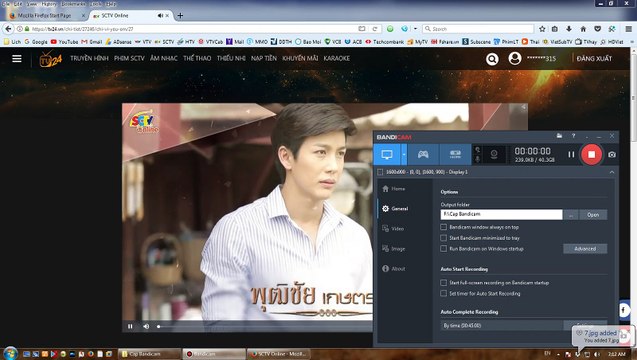Toggle the mouse cursor effect icon
This screenshot has width=637, height=360.
(477, 150)
